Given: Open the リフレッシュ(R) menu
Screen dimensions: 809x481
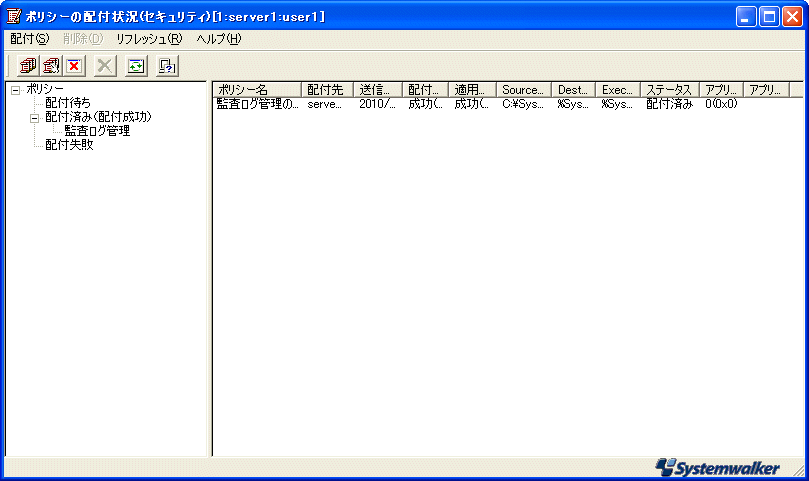Looking at the screenshot, I should point(149,39).
